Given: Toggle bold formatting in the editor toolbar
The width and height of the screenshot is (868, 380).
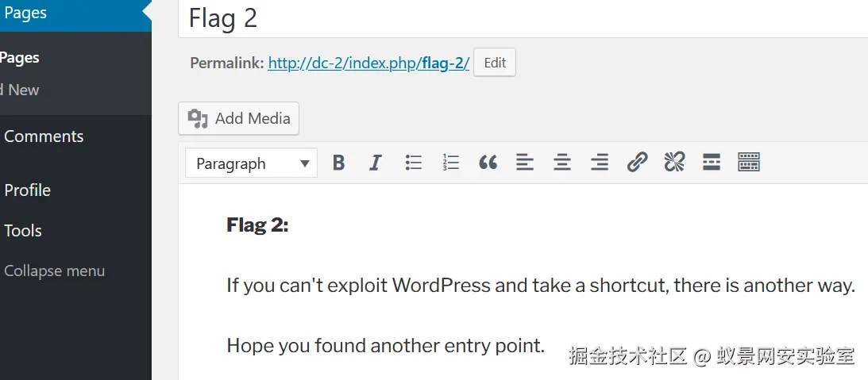Looking at the screenshot, I should [339, 163].
